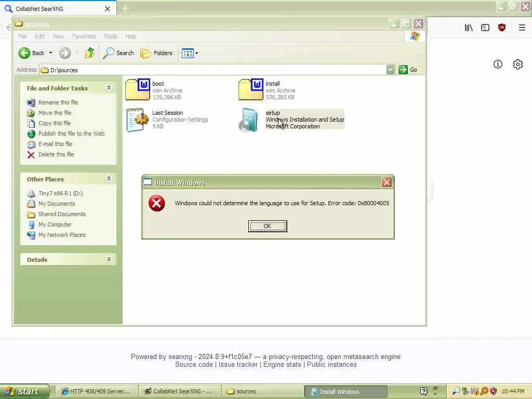Close the Install Windows error dialog
The width and height of the screenshot is (532, 399).
coord(387,182)
